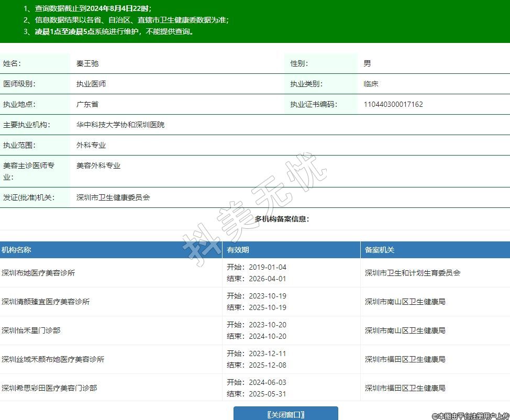Click the 主要执业机构 field label
The height and width of the screenshot is (420, 510).
[x=25, y=125]
